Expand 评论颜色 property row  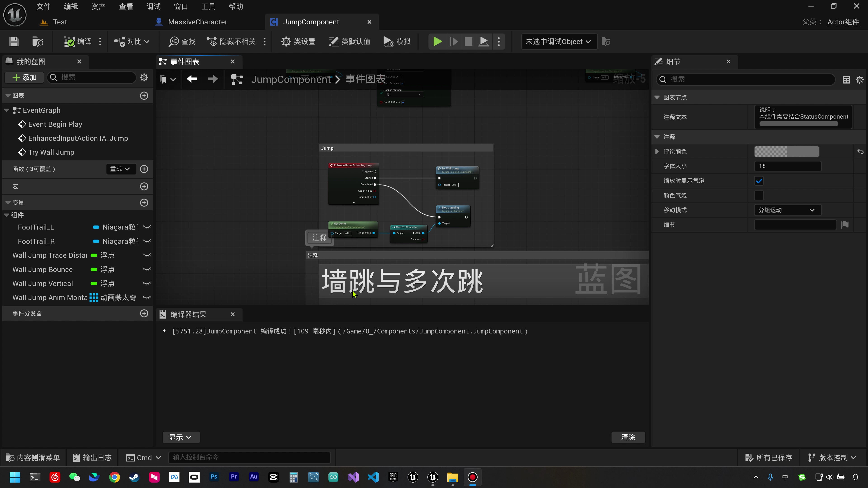(x=657, y=152)
